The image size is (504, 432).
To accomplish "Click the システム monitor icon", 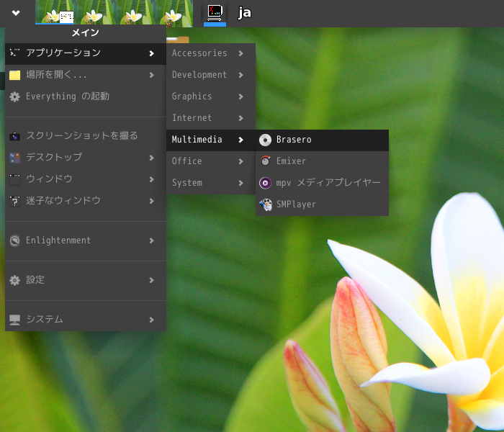I will [x=15, y=320].
